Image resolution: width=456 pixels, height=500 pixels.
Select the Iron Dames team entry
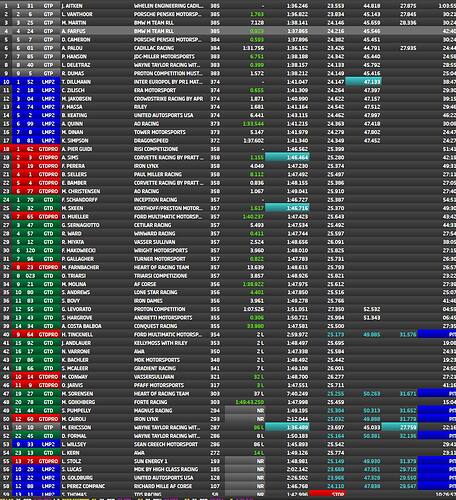point(148,301)
